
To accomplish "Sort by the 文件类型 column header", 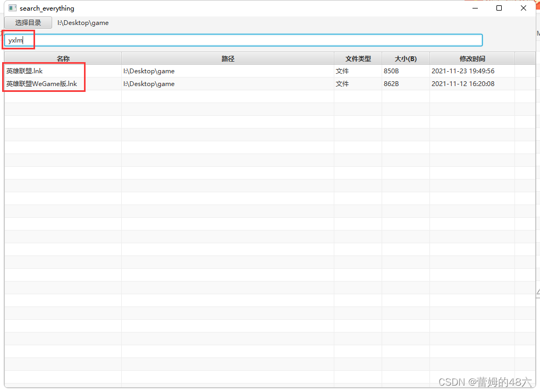I will click(358, 58).
